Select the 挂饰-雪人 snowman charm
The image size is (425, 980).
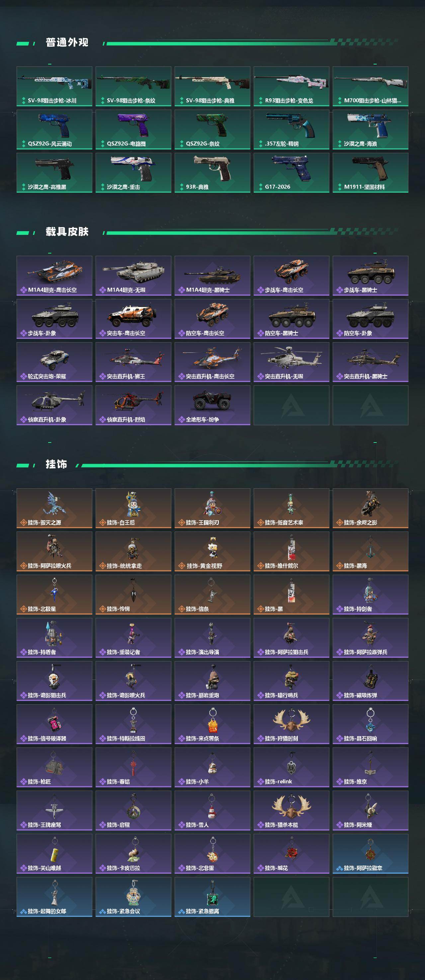coord(212,810)
